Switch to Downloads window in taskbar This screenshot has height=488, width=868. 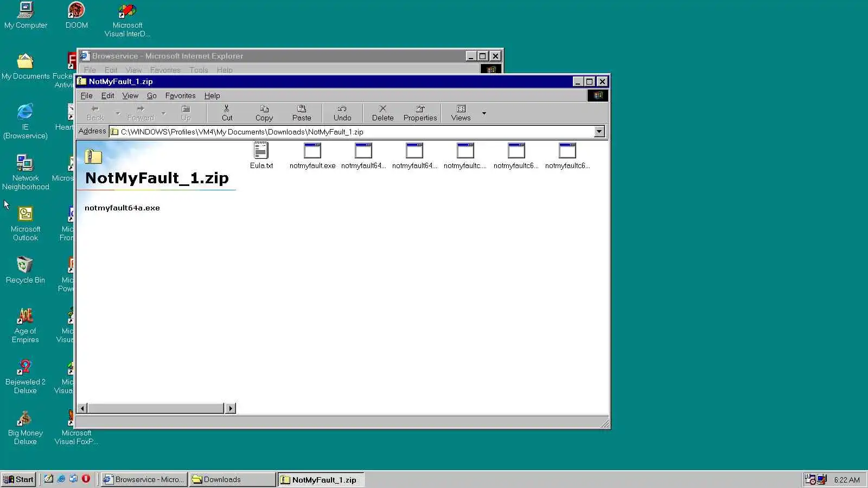point(232,479)
